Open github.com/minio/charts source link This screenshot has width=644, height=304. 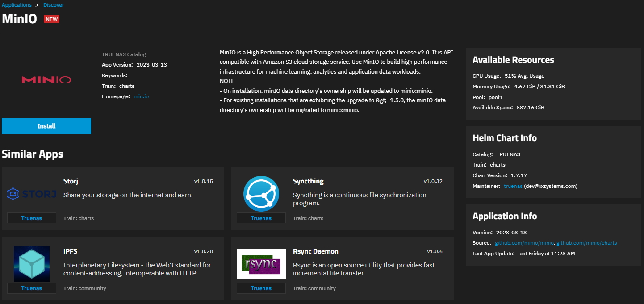click(586, 243)
